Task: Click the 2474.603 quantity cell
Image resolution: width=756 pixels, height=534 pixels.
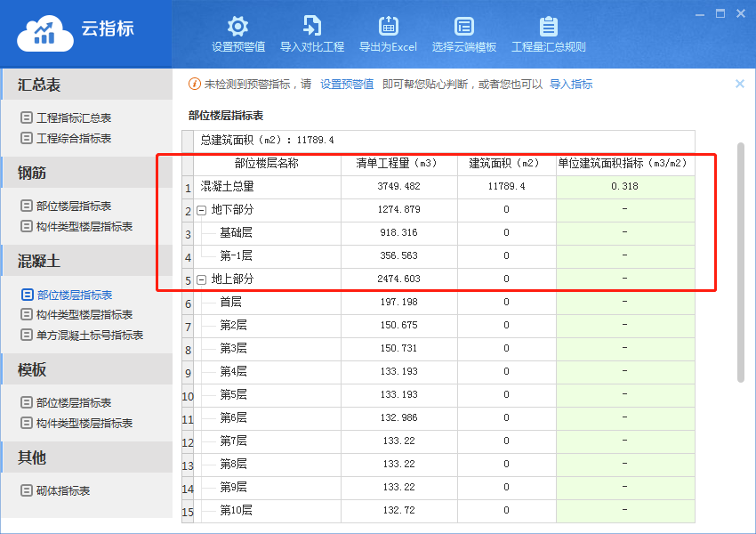Action: 399,279
